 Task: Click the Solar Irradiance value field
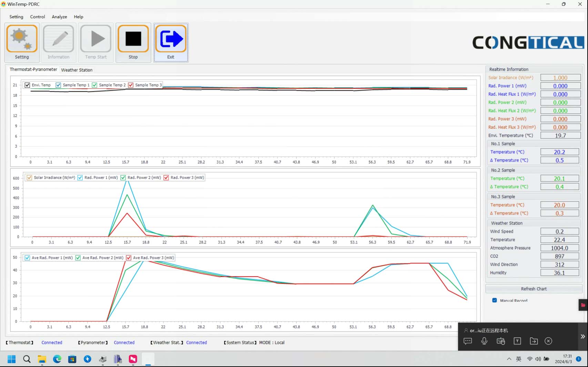pyautogui.click(x=560, y=78)
